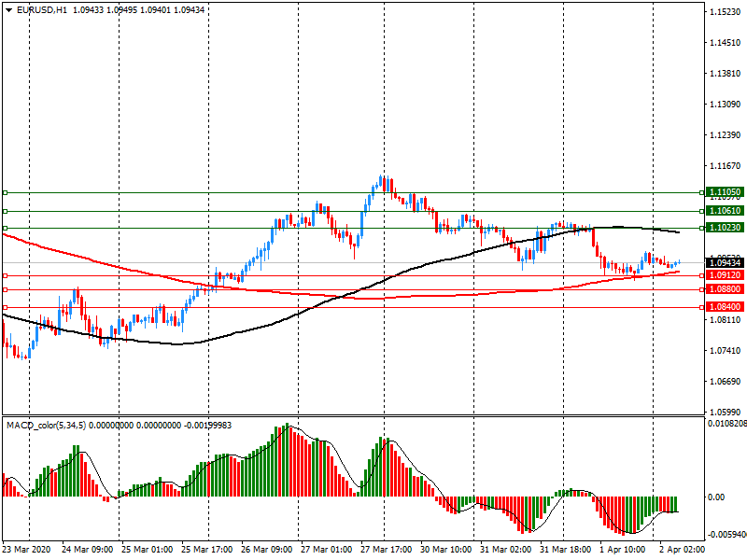Viewport: 747px width, 560px height.
Task: Click the 2 Apr 02:00 time label
Action: [677, 550]
